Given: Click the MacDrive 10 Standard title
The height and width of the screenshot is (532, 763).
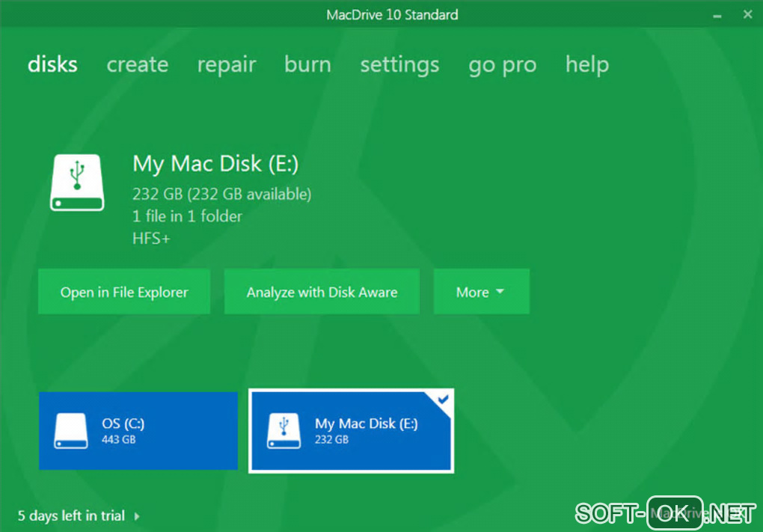Looking at the screenshot, I should (392, 15).
